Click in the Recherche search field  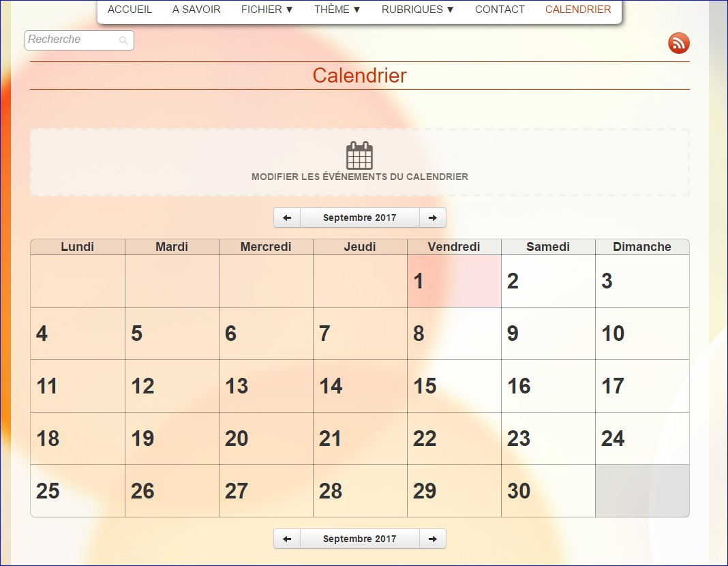pos(72,40)
